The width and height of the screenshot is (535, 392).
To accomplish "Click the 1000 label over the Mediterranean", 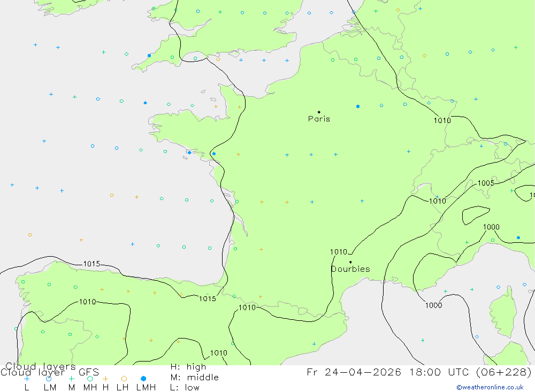I will coord(434,305).
